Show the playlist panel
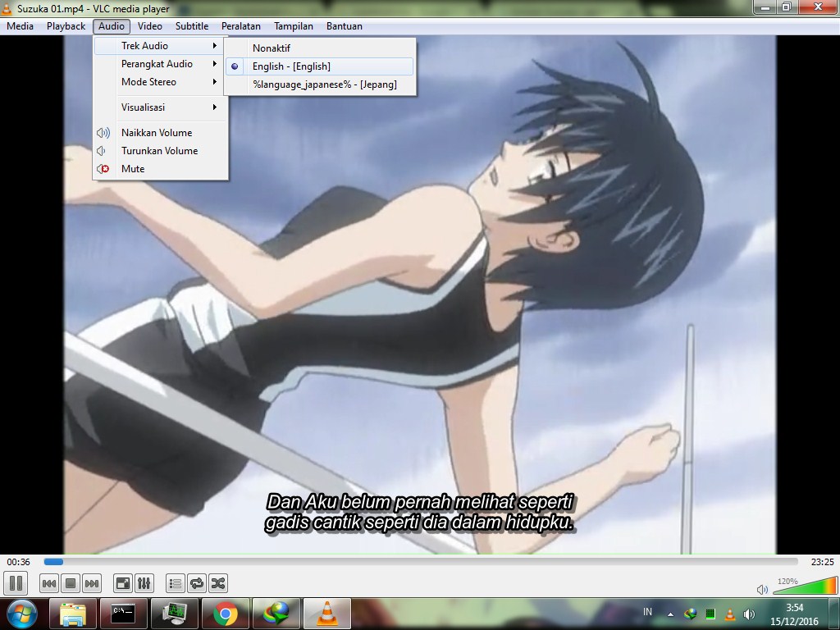The height and width of the screenshot is (630, 840). pos(176,583)
